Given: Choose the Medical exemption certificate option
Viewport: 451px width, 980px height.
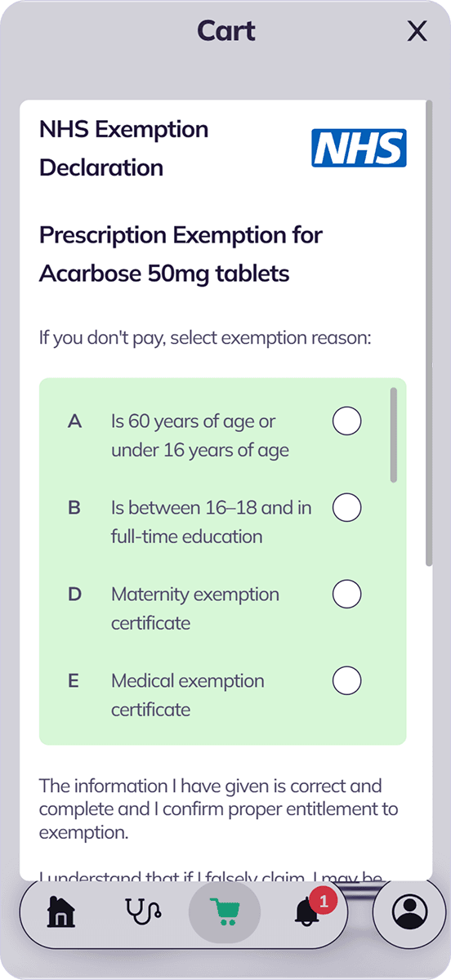Looking at the screenshot, I should pyautogui.click(x=346, y=680).
